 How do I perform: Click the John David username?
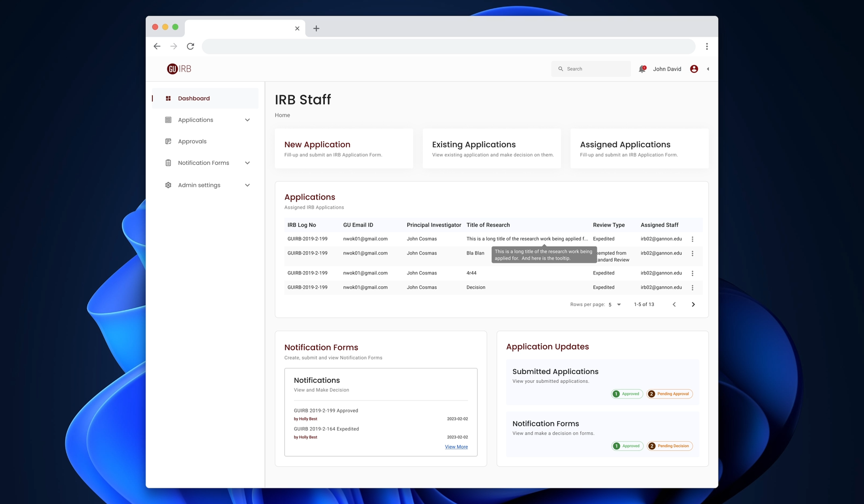[667, 69]
